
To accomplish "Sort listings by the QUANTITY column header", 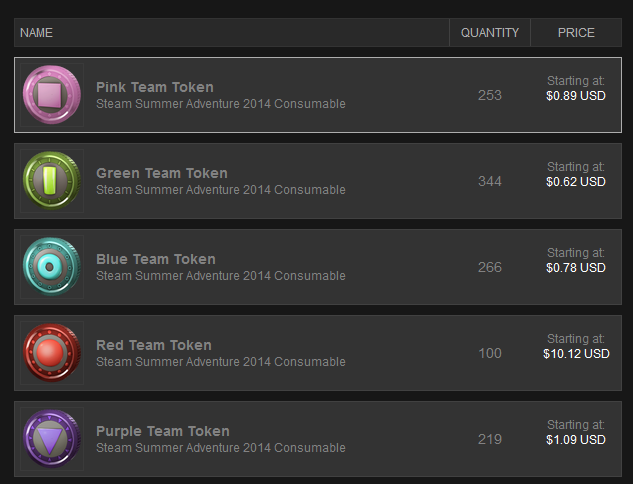I will (490, 33).
